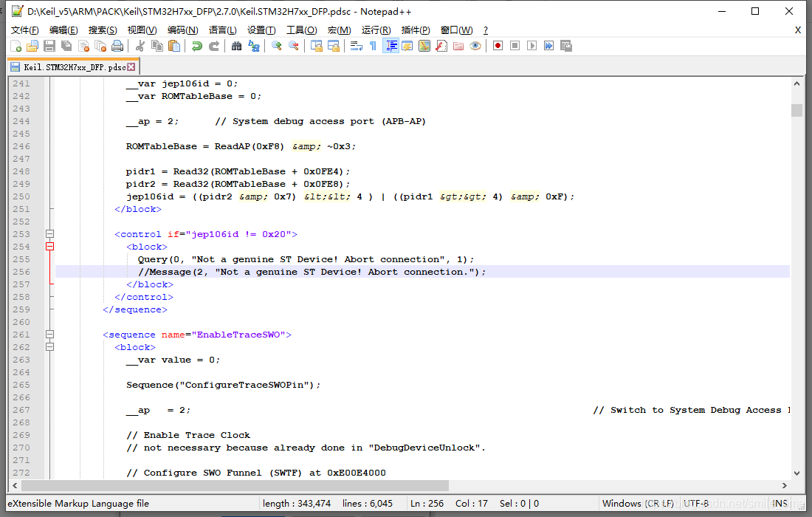Save all open documents

(x=66, y=46)
